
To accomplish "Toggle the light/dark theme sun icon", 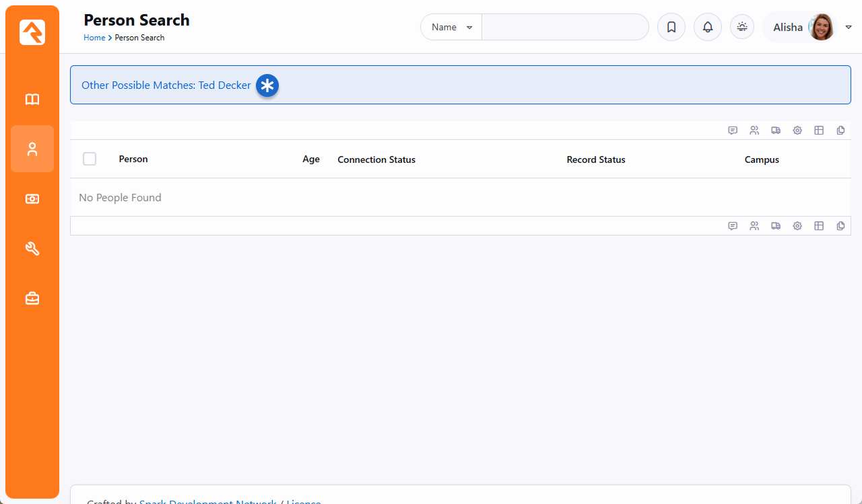I will (x=741, y=27).
